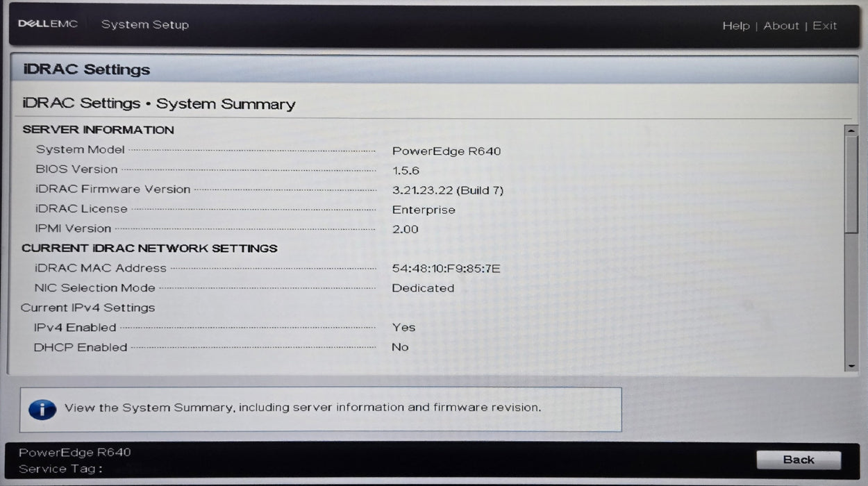Click the blue info icon
The height and width of the screenshot is (486, 868).
coord(42,409)
